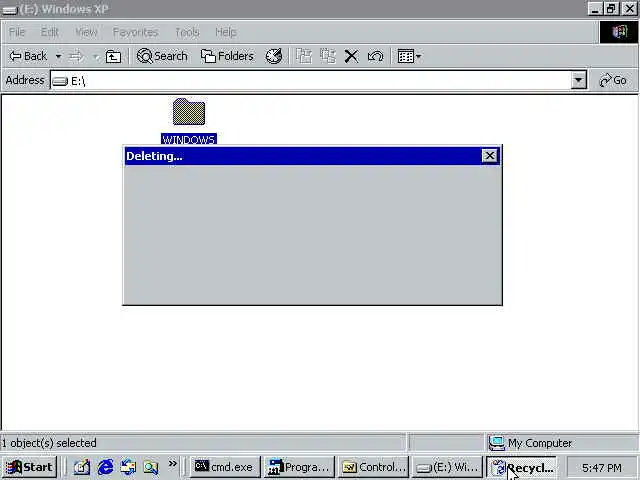The image size is (640, 480).
Task: Launch Internet Explorer from quick launch
Action: coord(105,467)
